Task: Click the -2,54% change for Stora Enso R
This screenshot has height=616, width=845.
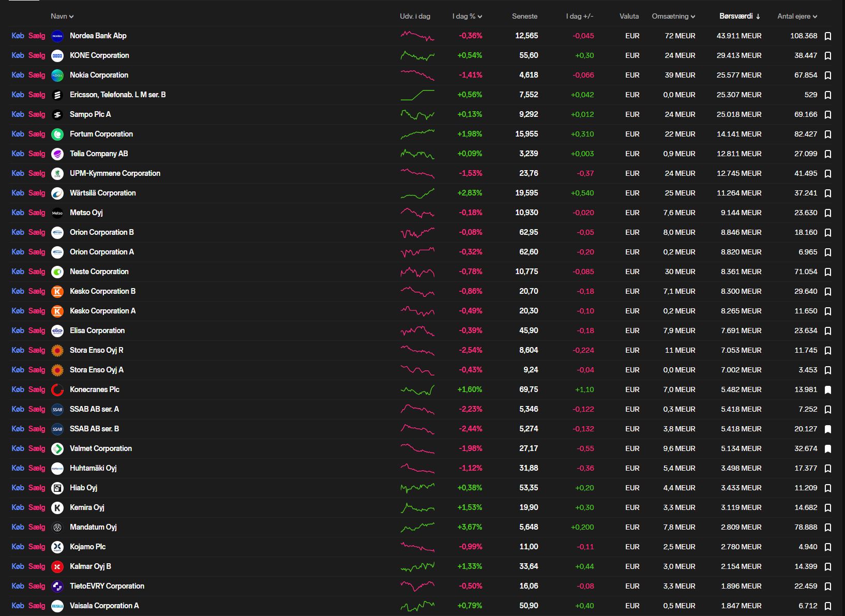Action: coord(471,350)
